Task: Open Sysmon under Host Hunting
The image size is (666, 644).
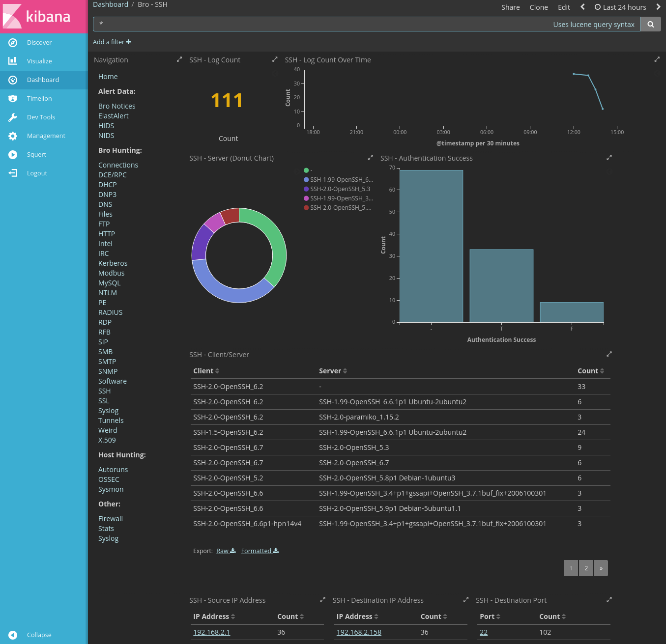Action: point(111,489)
